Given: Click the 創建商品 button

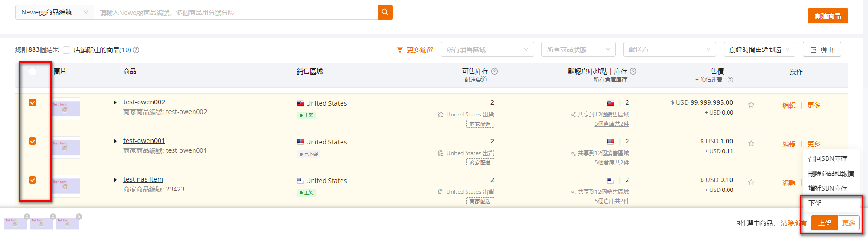Looking at the screenshot, I should (828, 16).
